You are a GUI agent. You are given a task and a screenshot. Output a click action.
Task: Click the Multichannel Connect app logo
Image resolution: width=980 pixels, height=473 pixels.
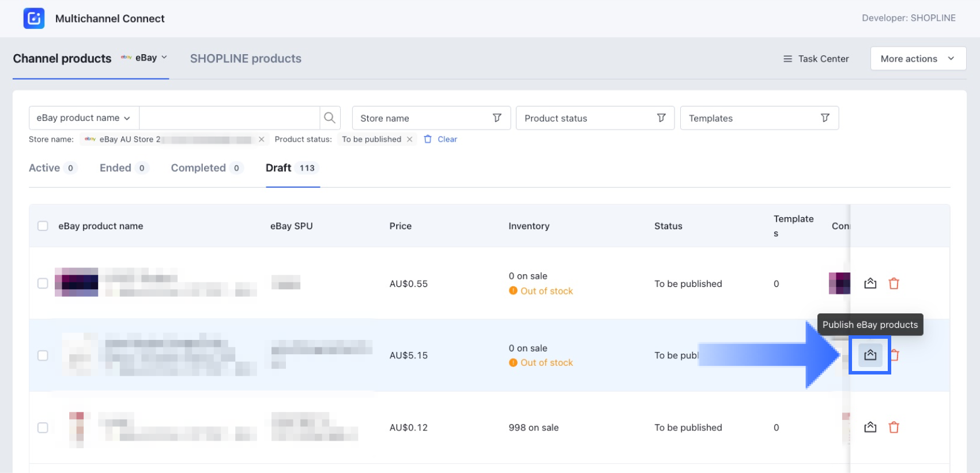(x=33, y=18)
